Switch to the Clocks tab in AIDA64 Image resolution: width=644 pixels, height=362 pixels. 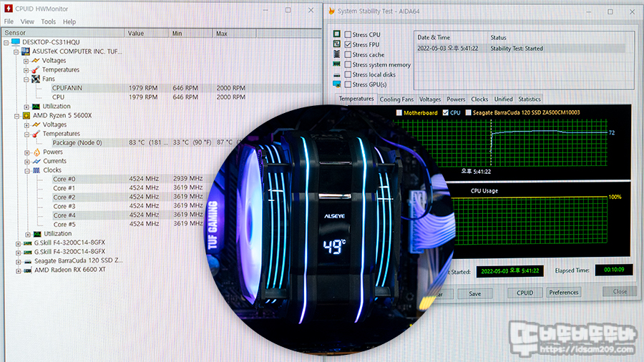pos(479,99)
